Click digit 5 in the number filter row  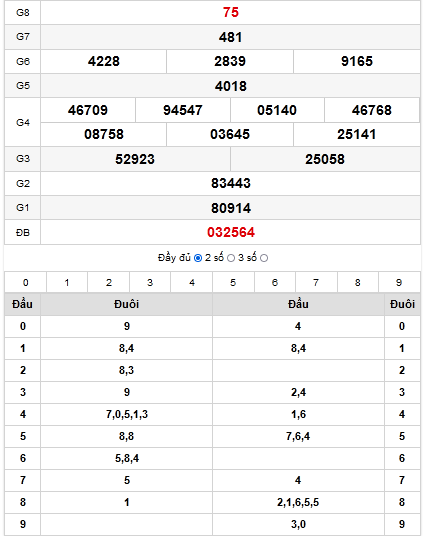click(x=233, y=283)
